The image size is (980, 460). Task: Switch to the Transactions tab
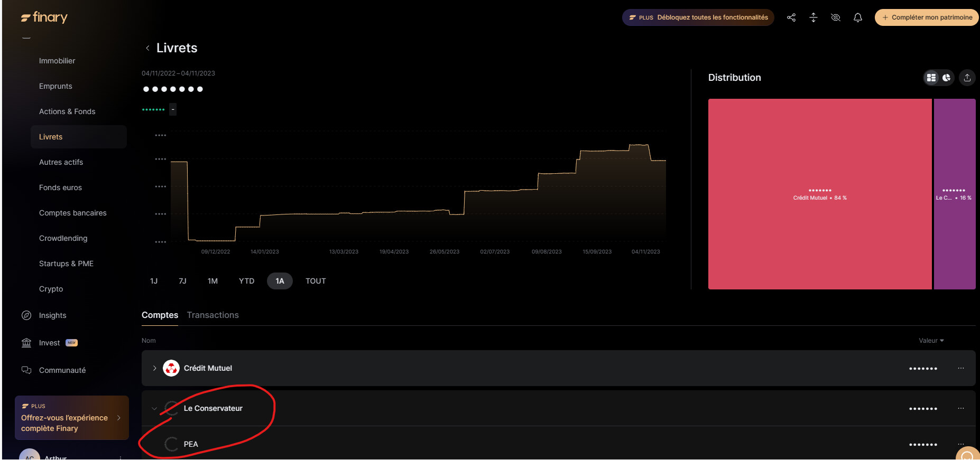tap(212, 315)
